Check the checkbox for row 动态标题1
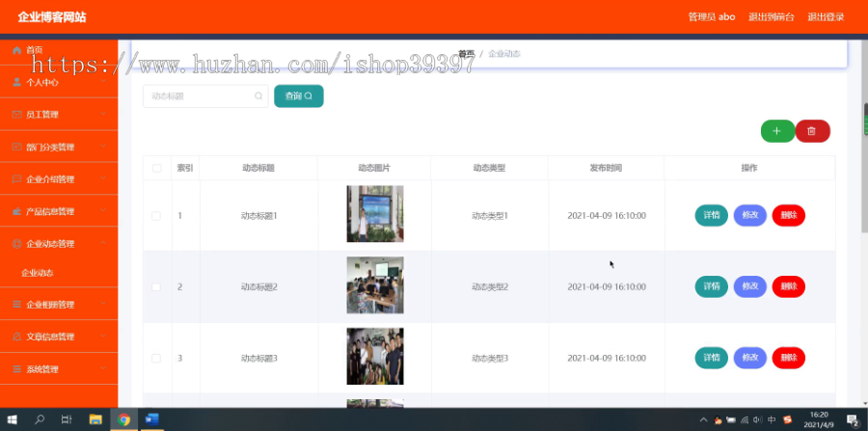Viewport: 868px width, 431px height. coord(156,216)
